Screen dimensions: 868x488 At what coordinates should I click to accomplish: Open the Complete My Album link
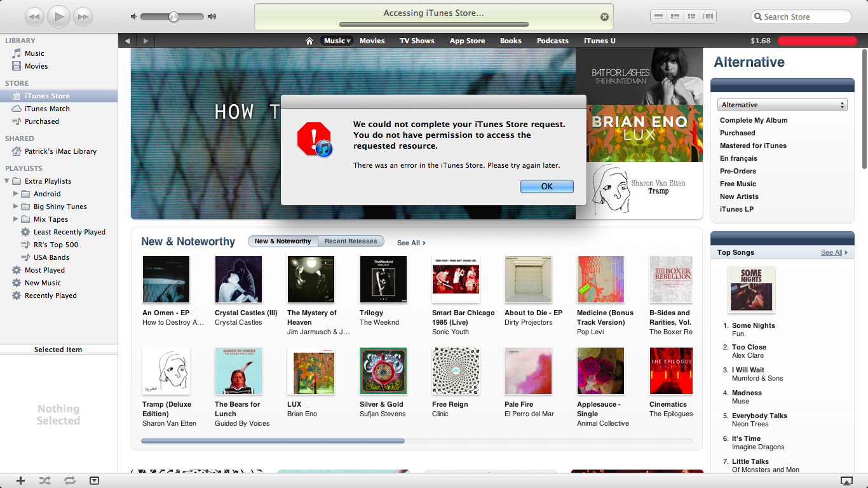click(754, 120)
